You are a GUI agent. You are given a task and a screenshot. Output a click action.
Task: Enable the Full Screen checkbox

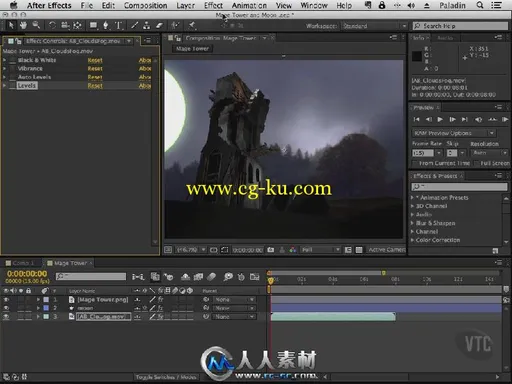tap(477, 163)
